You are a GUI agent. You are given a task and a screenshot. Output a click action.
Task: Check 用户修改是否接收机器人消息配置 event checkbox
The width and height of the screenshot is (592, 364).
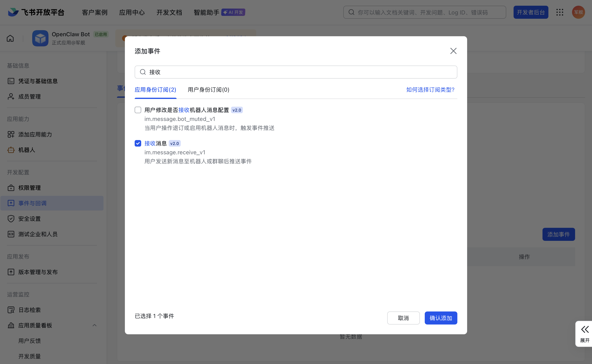tap(138, 110)
